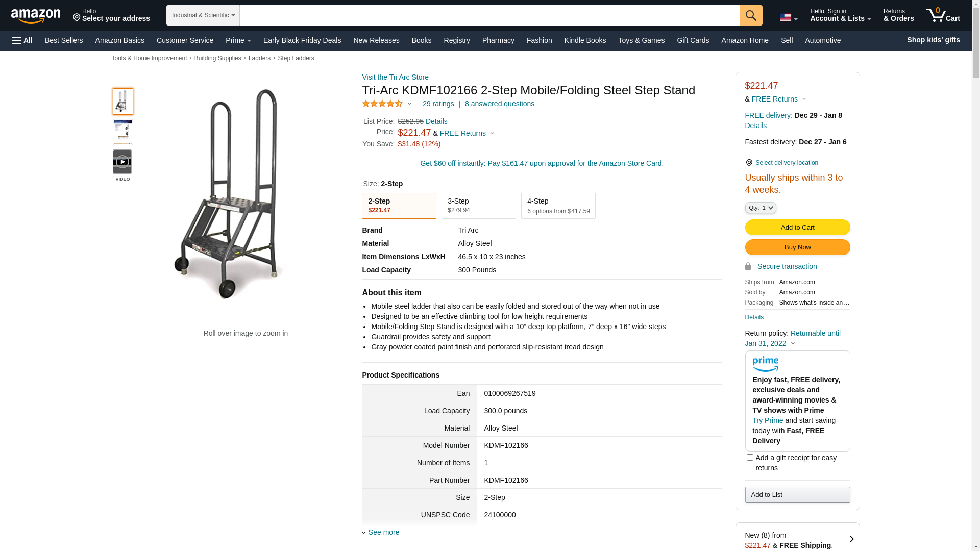Click the star rating icons
This screenshot has width=980, height=551.
click(382, 104)
